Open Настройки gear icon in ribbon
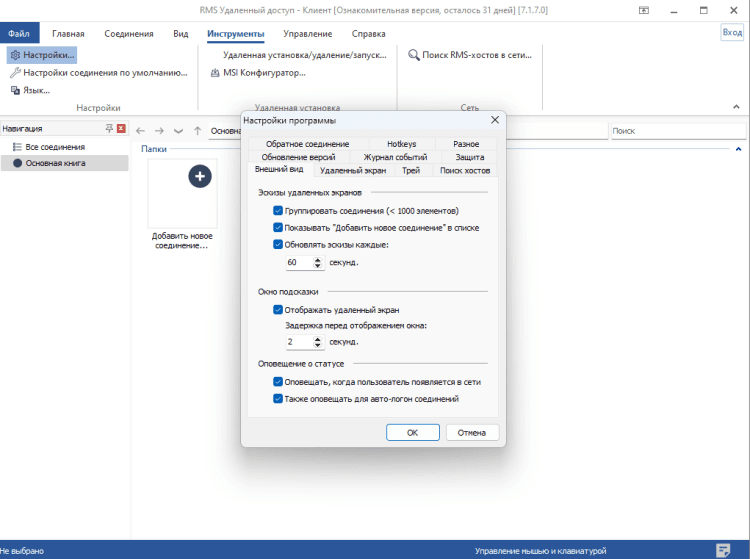 point(15,55)
